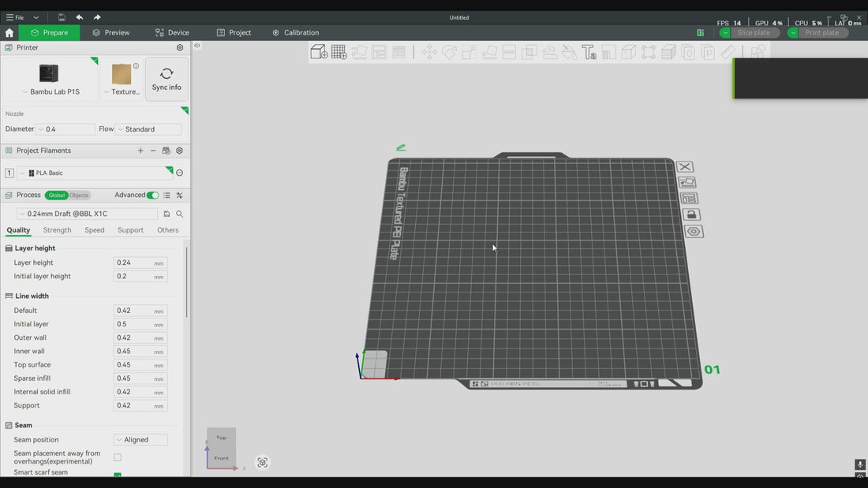The height and width of the screenshot is (488, 868).
Task: Open the Strength settings tab
Action: coord(57,230)
